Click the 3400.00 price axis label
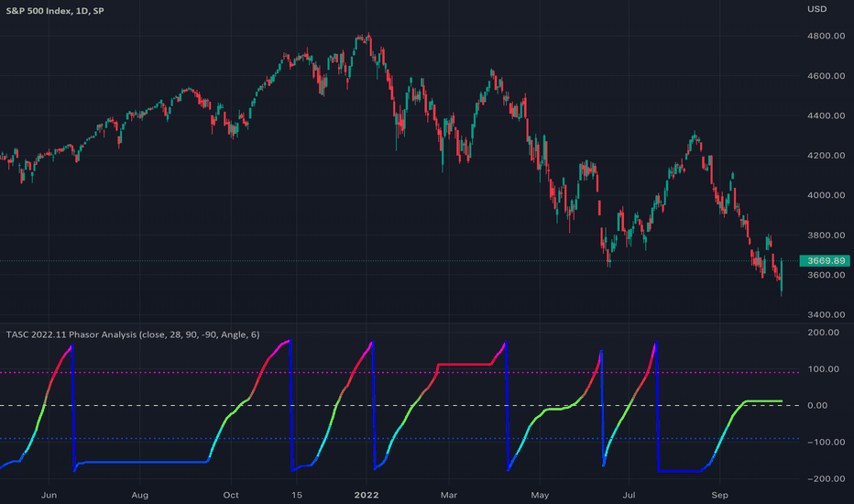854x504 pixels. tap(827, 315)
